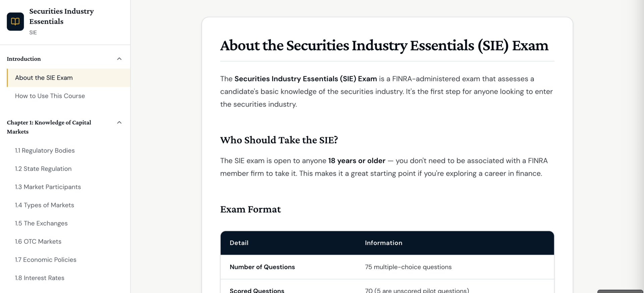Go to 1.7 Economic Policies
Viewport: 644px width, 293px height.
pos(46,260)
